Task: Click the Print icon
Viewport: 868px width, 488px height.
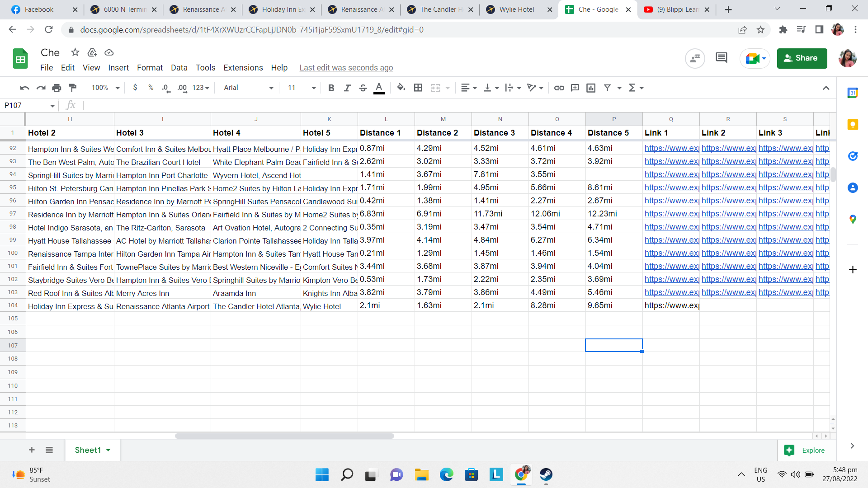Action: tap(57, 88)
